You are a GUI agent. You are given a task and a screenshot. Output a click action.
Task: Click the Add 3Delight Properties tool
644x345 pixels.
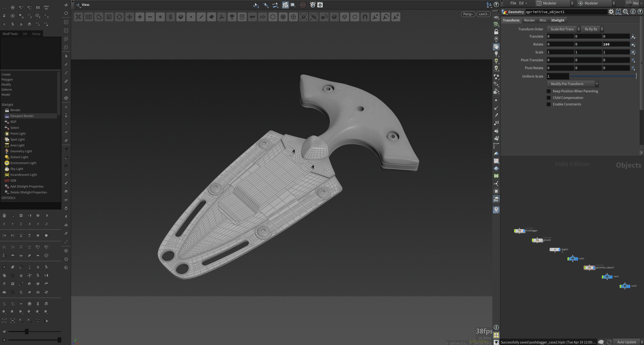click(x=24, y=187)
